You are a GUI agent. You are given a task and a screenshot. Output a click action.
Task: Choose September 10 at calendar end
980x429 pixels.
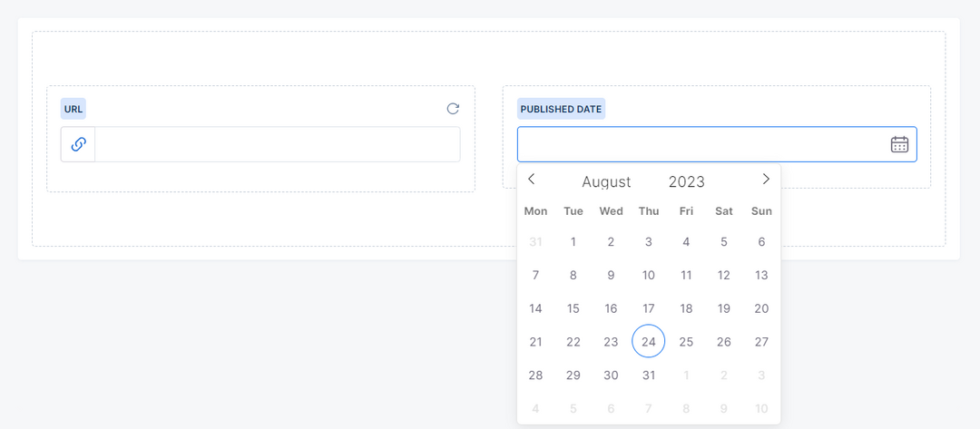point(761,408)
